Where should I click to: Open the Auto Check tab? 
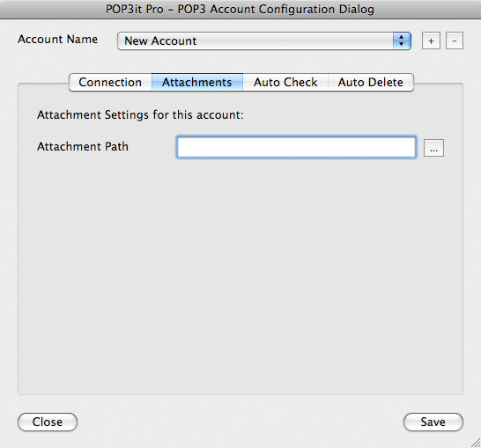pyautogui.click(x=285, y=82)
